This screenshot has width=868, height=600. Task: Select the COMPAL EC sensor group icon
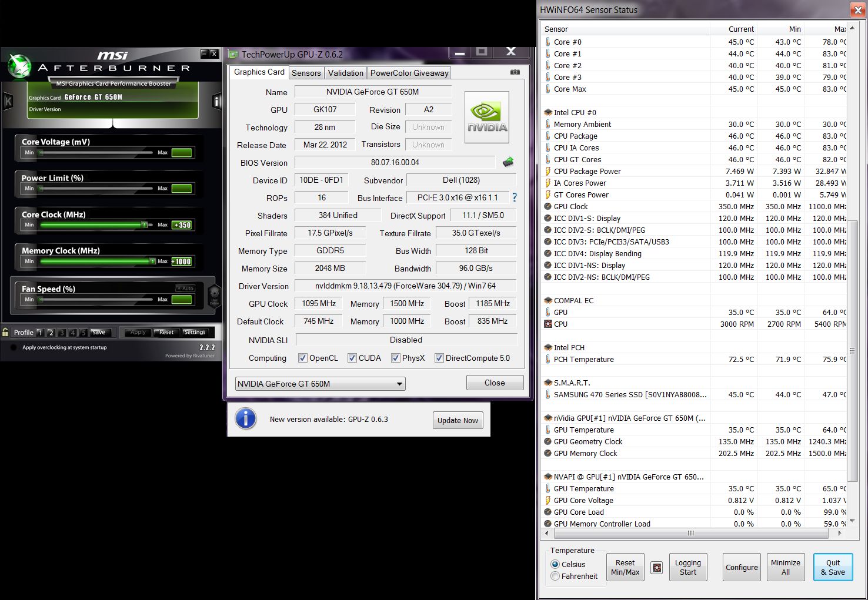tap(548, 300)
